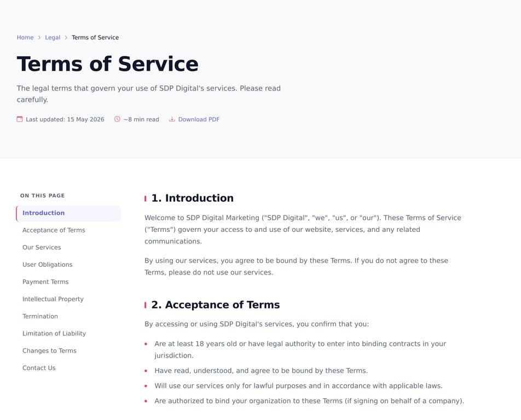The image size is (521, 420).
Task: Click the chevron separator after Legal breadcrumb
Action: coord(66,38)
